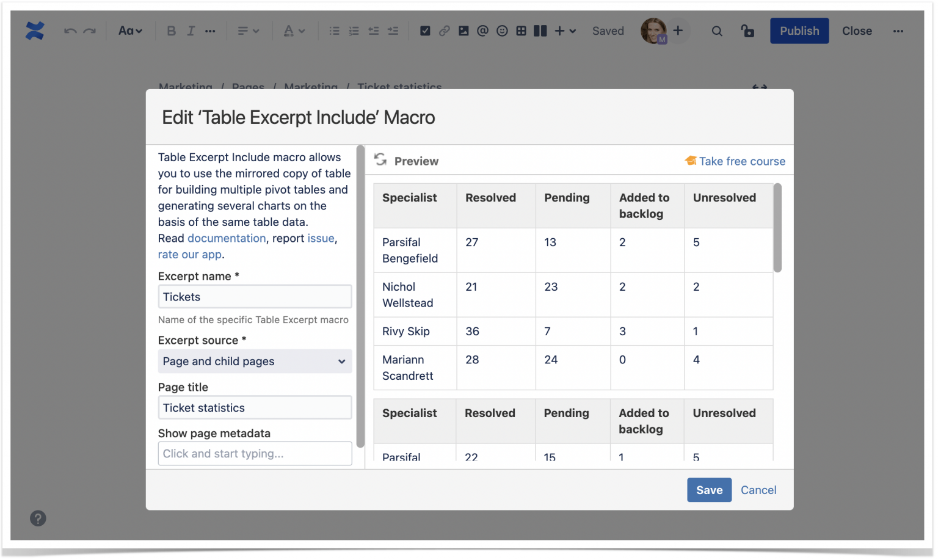Insert a task list with the checkbox icon
The width and height of the screenshot is (938, 560).
click(425, 31)
